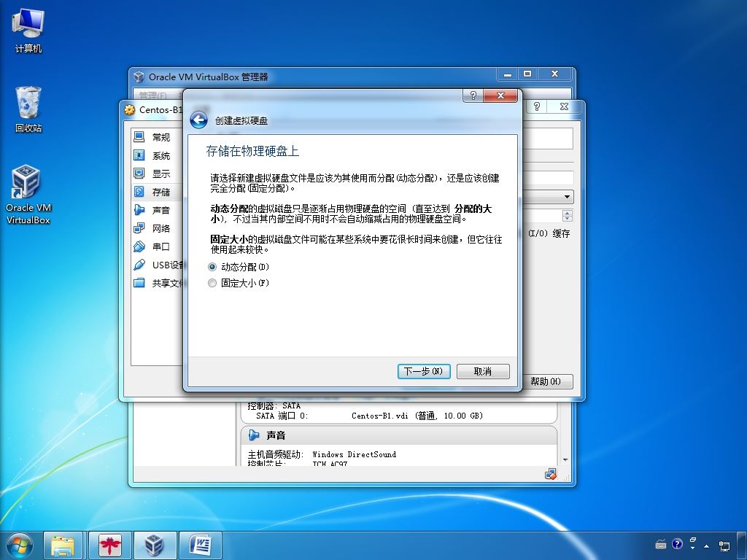Click the 常规 monitor icon in settings list

click(x=139, y=137)
